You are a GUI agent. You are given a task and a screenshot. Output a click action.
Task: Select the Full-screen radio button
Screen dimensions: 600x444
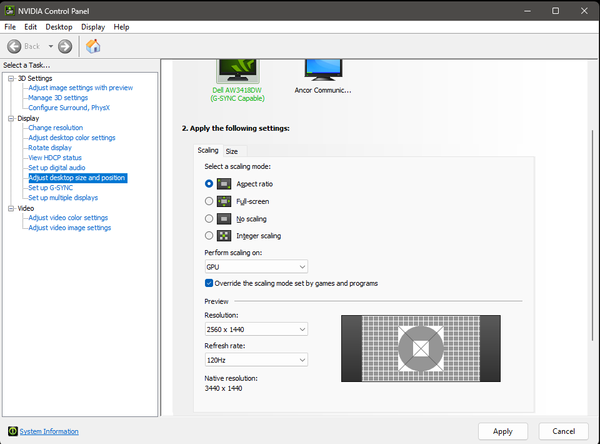point(209,201)
